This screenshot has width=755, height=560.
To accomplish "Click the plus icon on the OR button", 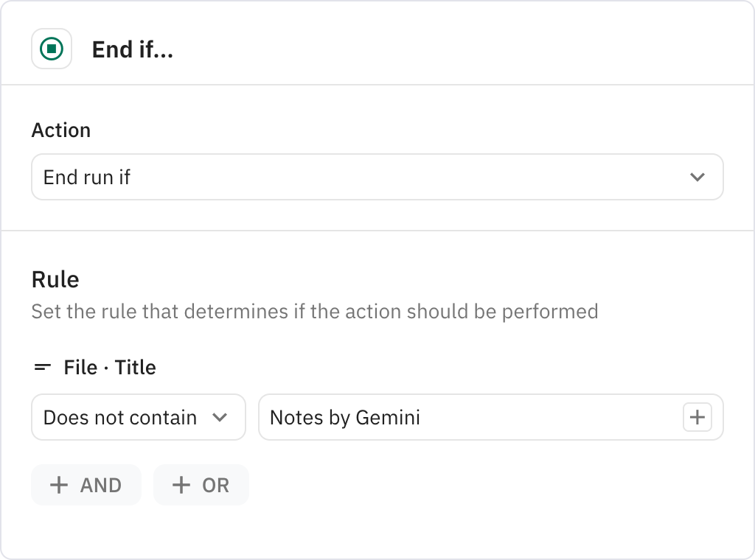I will click(x=181, y=485).
